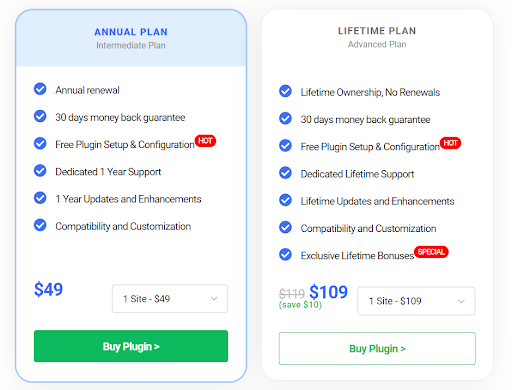The image size is (512, 390).
Task: Click the checkmark next to Dedicated 1 Year Support
Action: 40,171
